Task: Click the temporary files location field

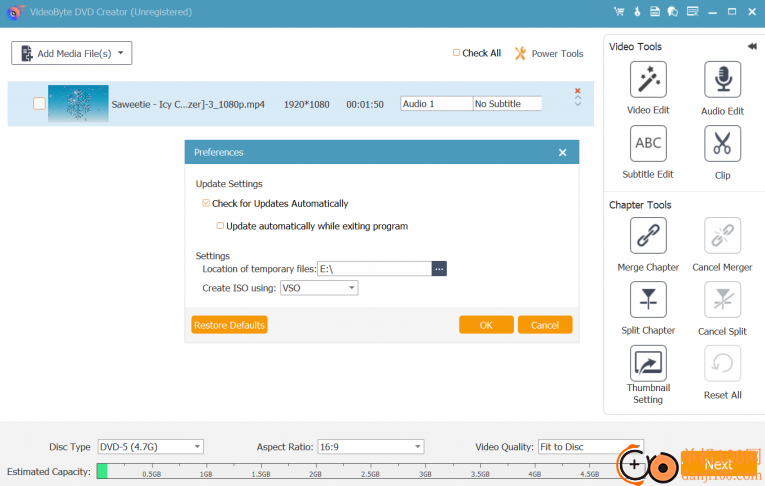Action: click(x=375, y=269)
